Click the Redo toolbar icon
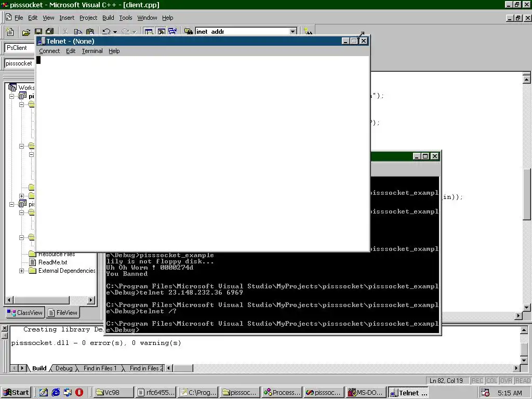This screenshot has width=532, height=399. tap(126, 32)
